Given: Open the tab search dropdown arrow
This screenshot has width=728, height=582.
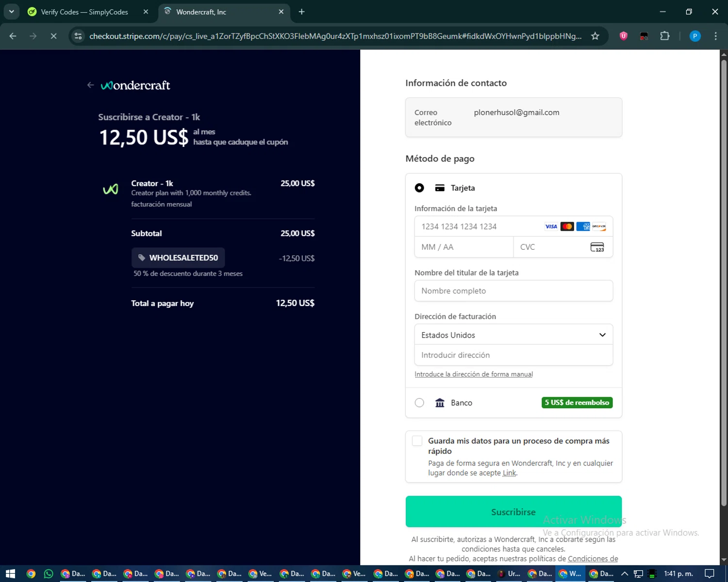Looking at the screenshot, I should pos(11,12).
